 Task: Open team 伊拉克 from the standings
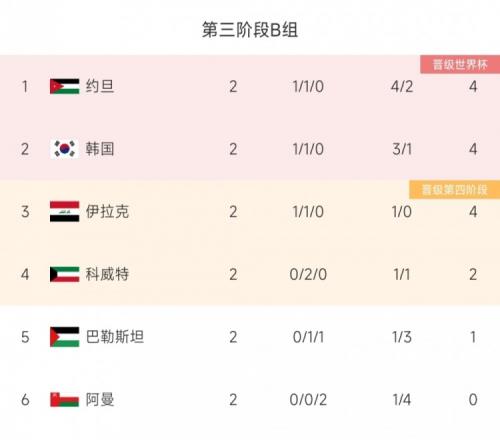(107, 211)
